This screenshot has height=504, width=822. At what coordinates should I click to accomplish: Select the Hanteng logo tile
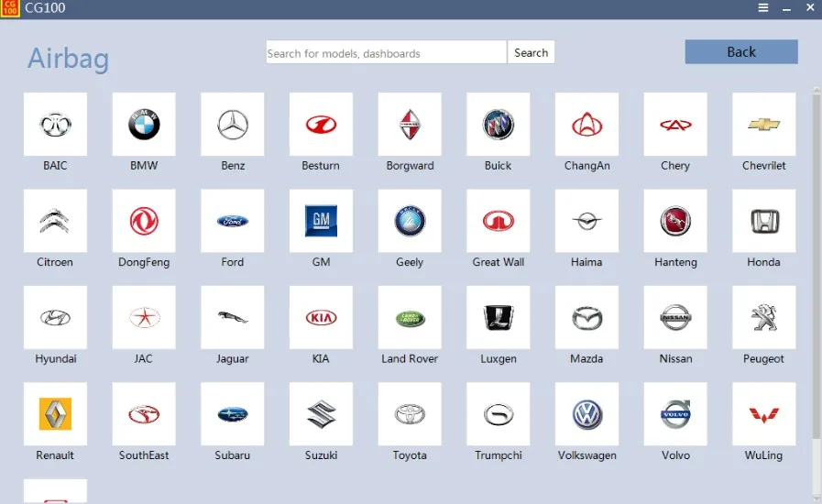tap(675, 221)
